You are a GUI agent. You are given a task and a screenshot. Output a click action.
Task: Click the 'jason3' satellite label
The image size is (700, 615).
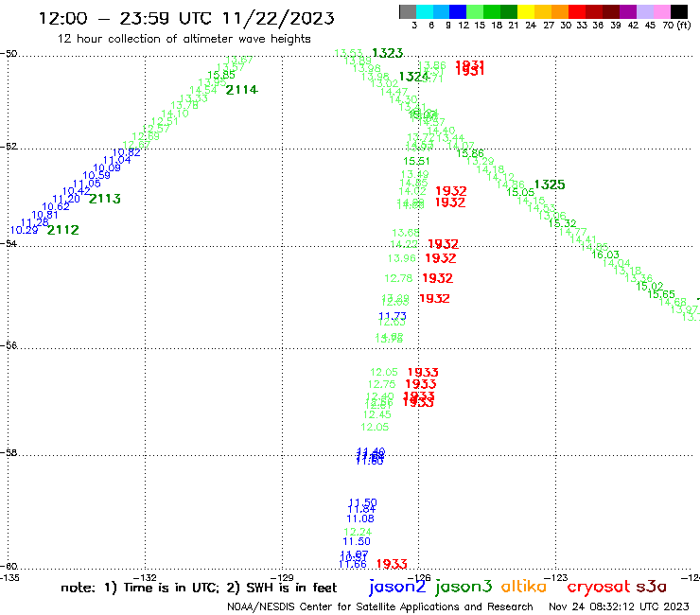(464, 587)
